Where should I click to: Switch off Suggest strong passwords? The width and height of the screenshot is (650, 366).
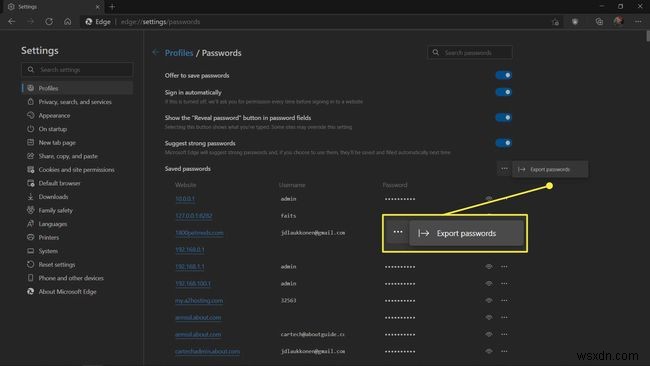pyautogui.click(x=504, y=143)
